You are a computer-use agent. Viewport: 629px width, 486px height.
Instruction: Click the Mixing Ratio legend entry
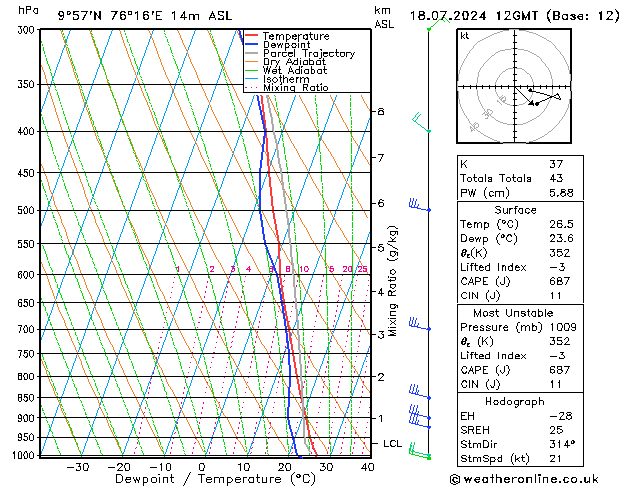(x=287, y=87)
